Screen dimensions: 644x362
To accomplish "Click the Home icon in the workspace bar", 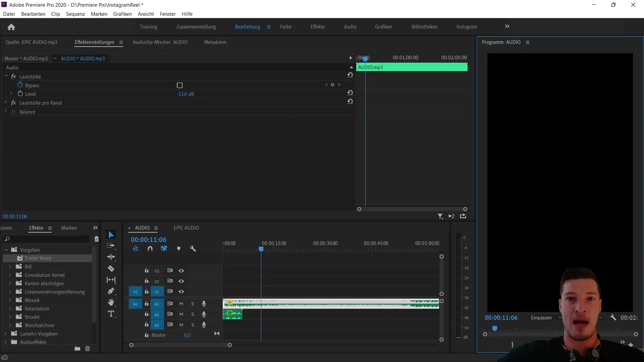I will click(11, 27).
